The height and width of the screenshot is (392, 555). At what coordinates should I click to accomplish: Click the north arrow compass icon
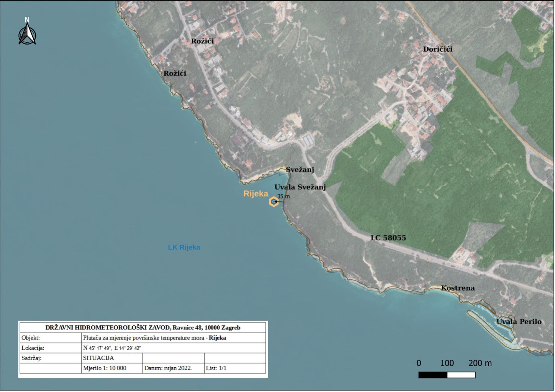coord(27,32)
